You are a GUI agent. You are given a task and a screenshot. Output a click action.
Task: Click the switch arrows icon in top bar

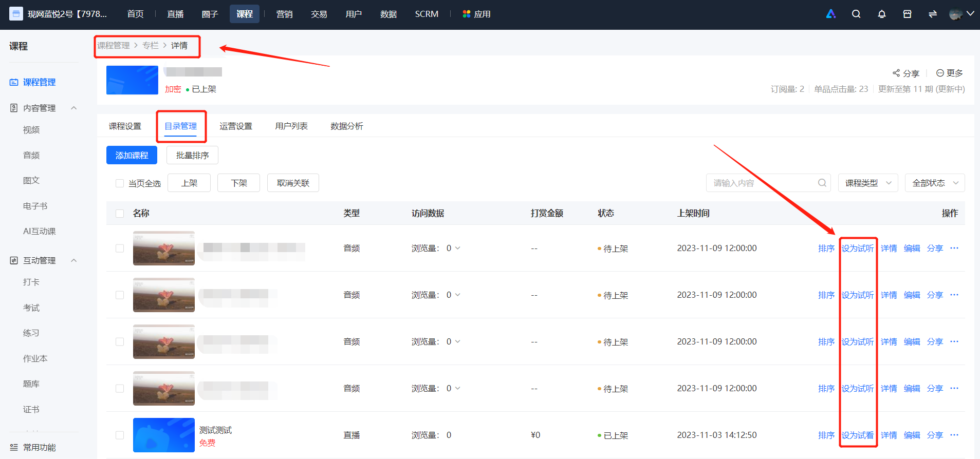pyautogui.click(x=933, y=14)
